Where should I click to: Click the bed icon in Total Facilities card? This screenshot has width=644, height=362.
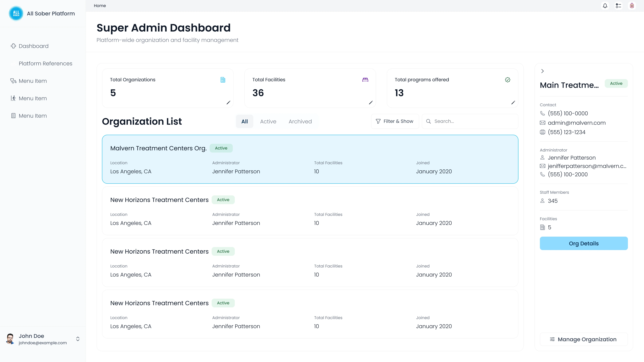point(365,80)
